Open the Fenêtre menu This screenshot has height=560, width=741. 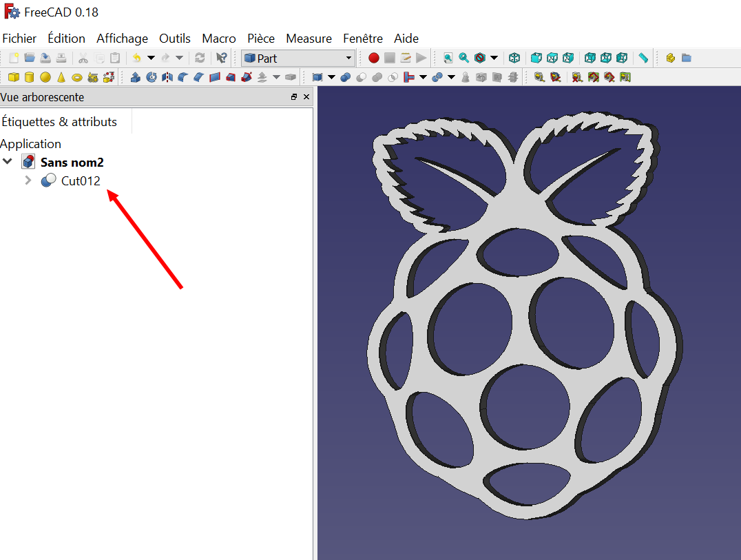363,39
